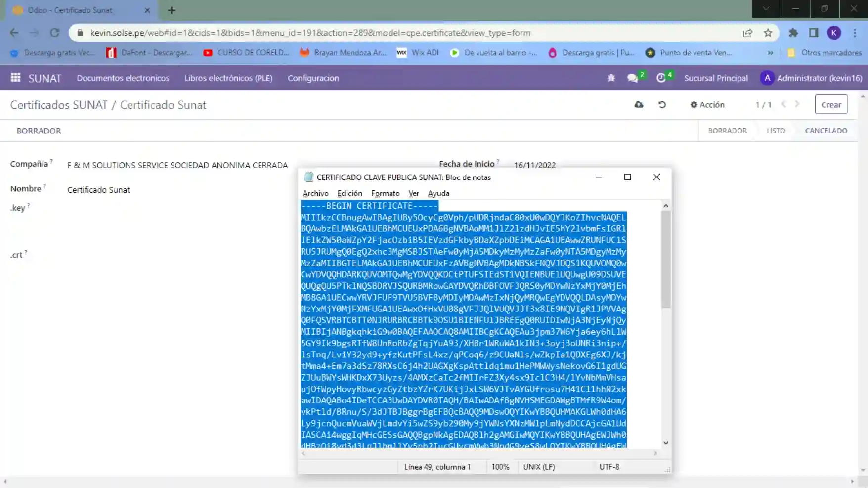Screen dimensions: 868x488
Task: Click the Certificados SUNAT breadcrumb
Action: 58,105
